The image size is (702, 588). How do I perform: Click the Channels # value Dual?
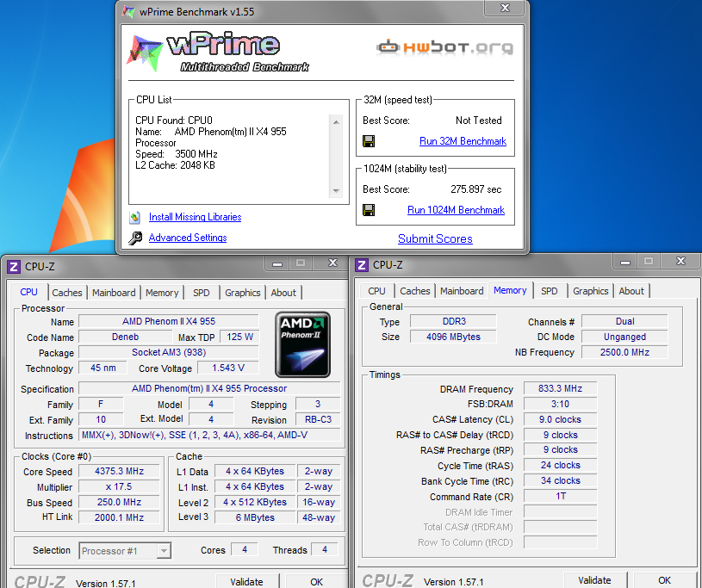624,321
